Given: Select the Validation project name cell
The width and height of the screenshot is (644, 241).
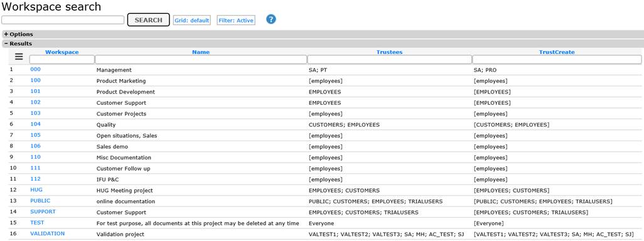Looking at the screenshot, I should 120,234.
